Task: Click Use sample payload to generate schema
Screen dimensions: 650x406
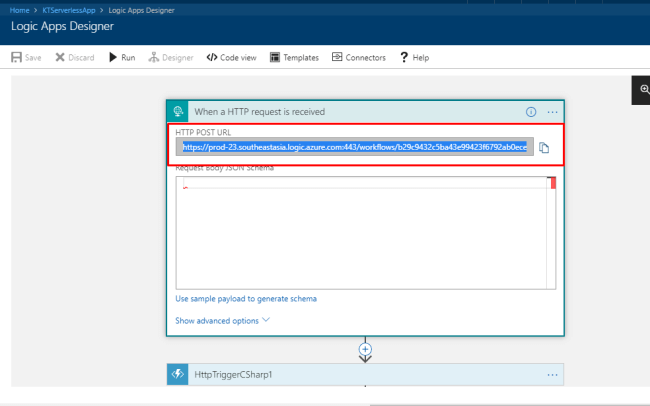Action: click(x=246, y=299)
